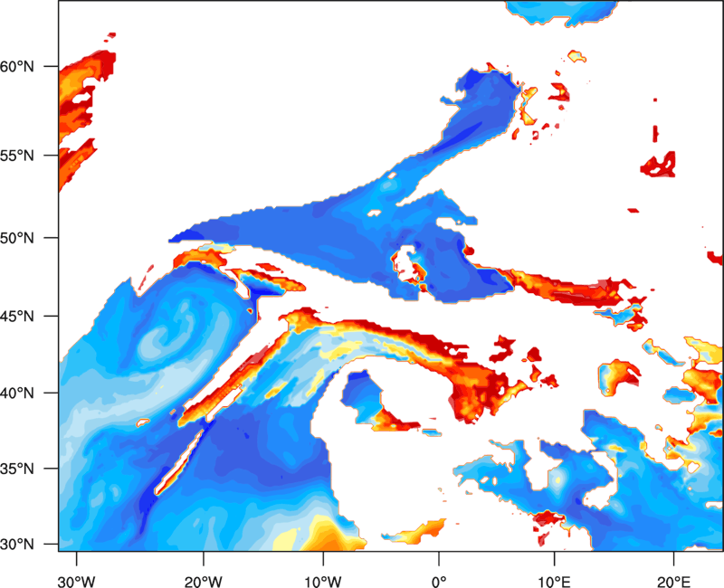
Task: Click the 55°N latitude label
Action: tap(17, 156)
